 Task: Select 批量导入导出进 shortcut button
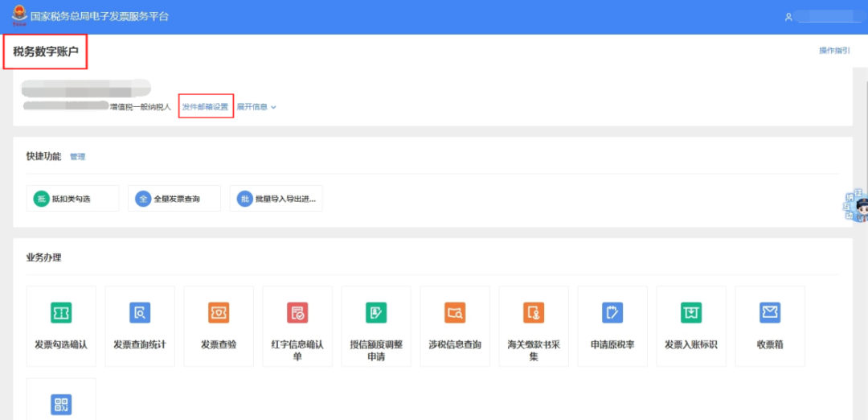(276, 199)
